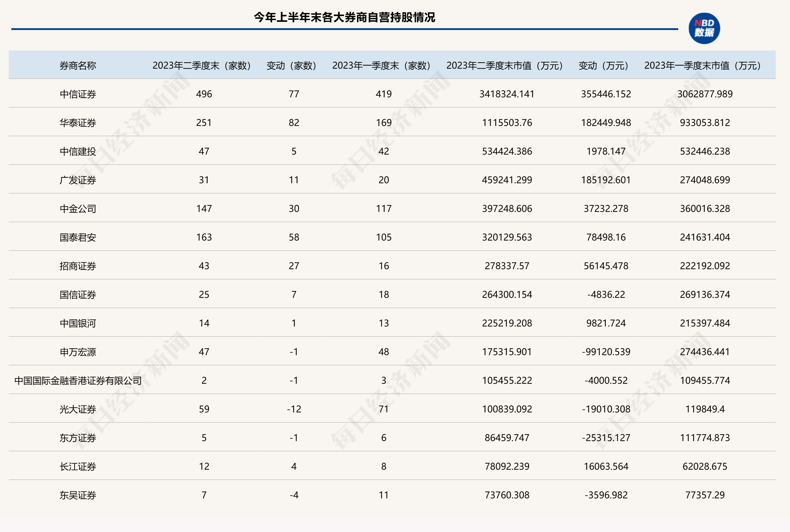790x532 pixels.
Task: Click the 光大证券 row name
Action: pos(78,409)
